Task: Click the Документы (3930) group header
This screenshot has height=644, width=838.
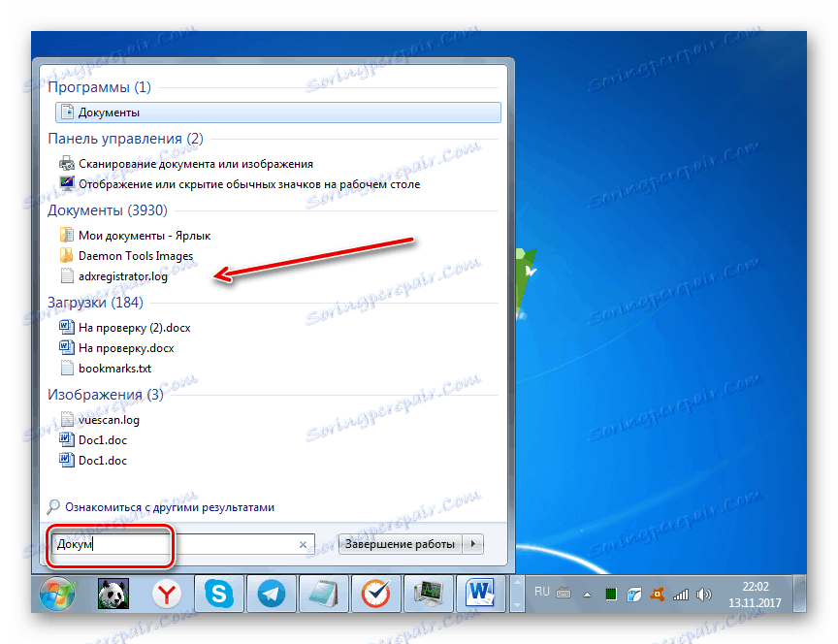Action: [x=108, y=210]
